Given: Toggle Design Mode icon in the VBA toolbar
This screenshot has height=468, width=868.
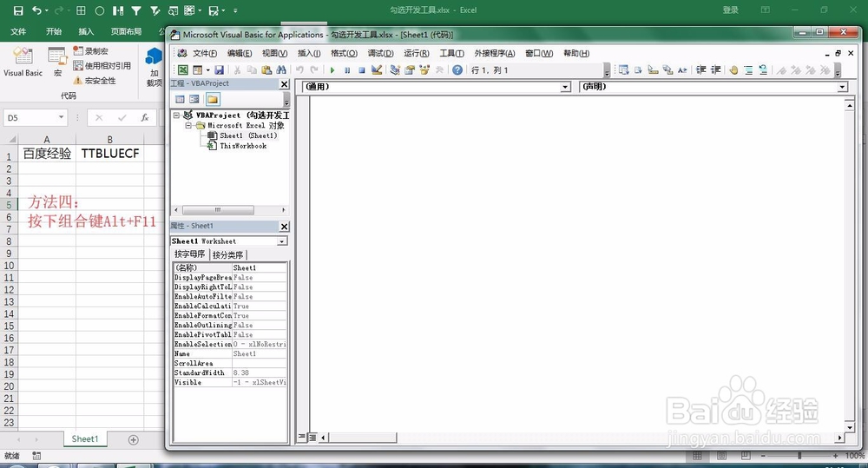Looking at the screenshot, I should point(377,69).
